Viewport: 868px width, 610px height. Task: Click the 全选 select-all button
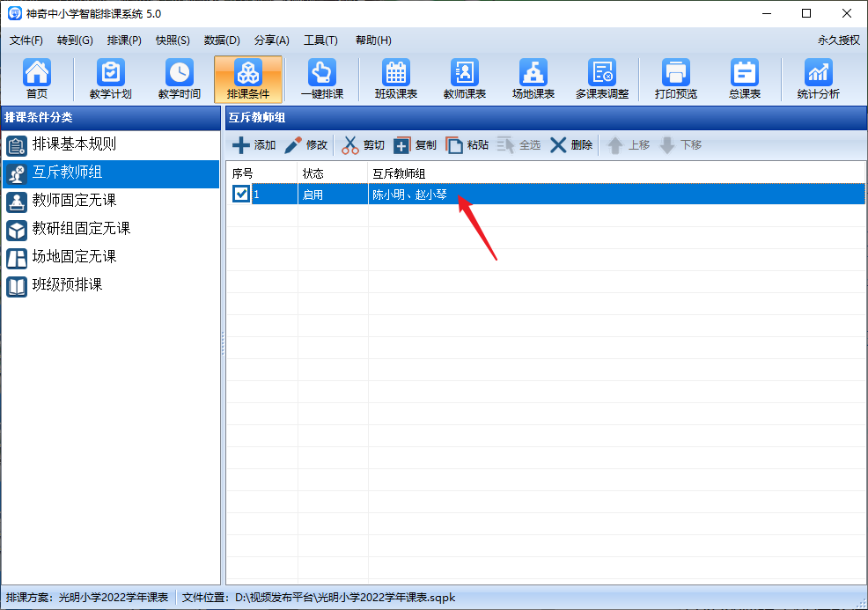coord(519,145)
